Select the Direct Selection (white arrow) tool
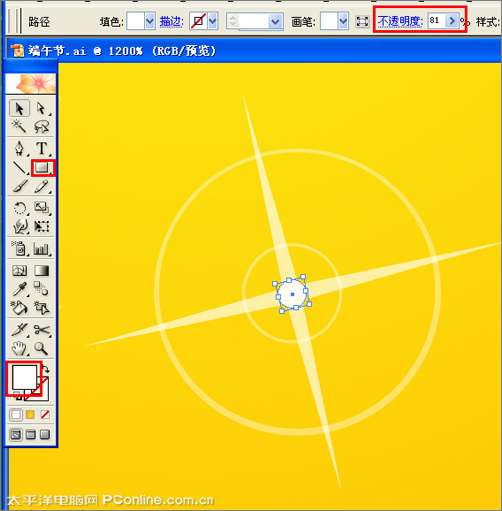This screenshot has height=511, width=502. click(41, 108)
